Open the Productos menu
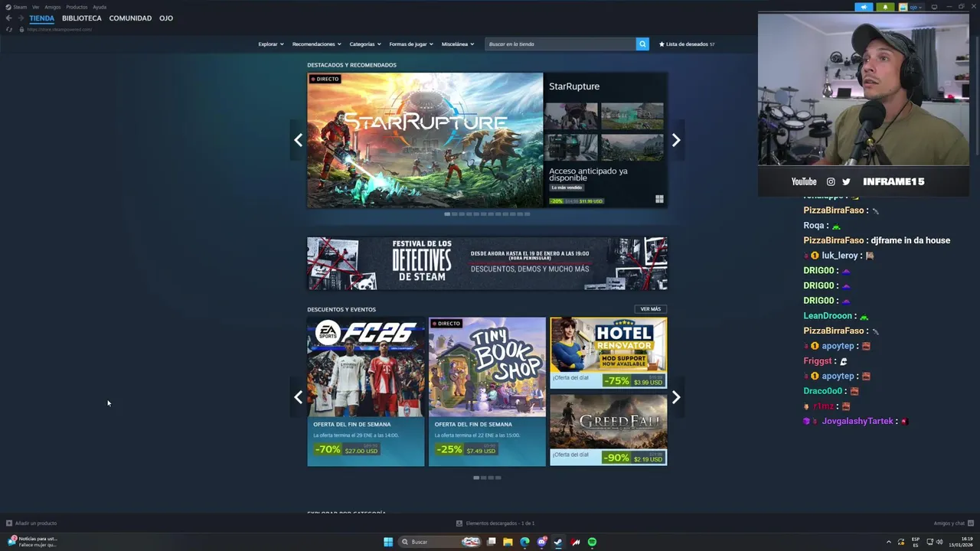Screen dimensions: 980x551 (77, 7)
